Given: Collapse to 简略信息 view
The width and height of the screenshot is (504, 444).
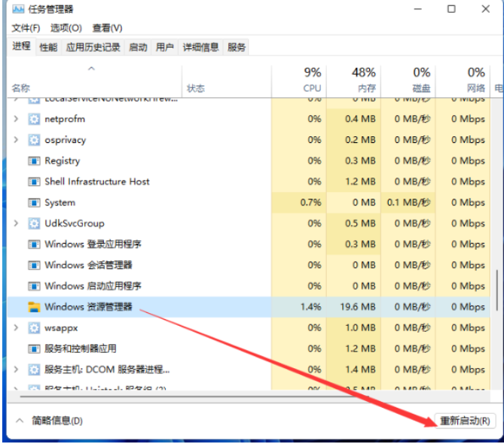Looking at the screenshot, I should [50, 421].
